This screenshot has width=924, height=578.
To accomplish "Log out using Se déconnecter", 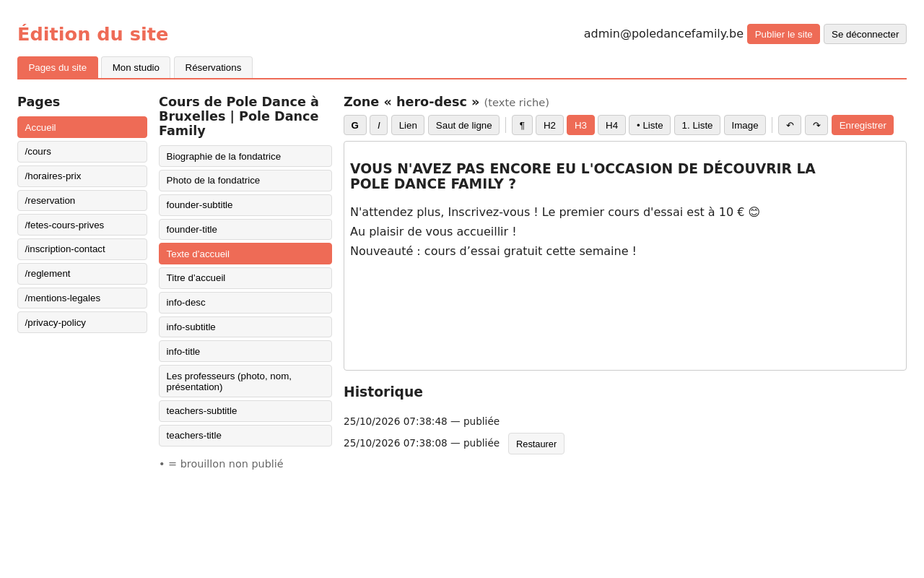I will [x=865, y=34].
